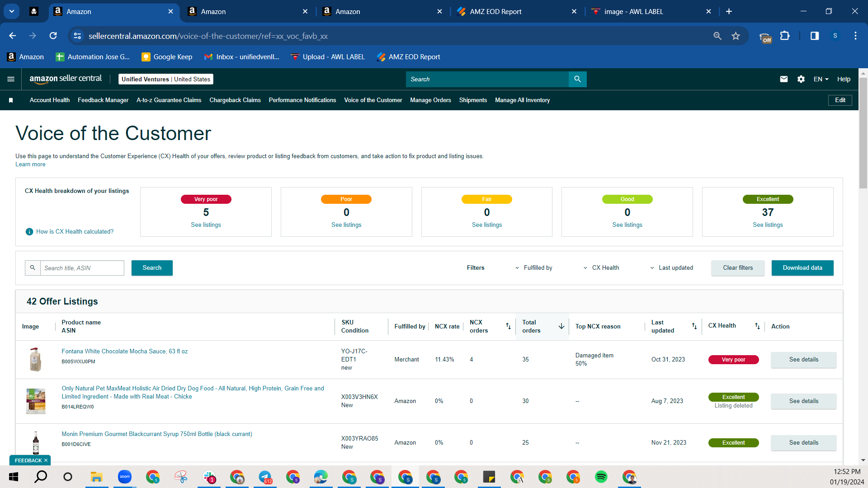Switch to the image - AWL LABEL tab
This screenshot has height=488, width=868.
coord(651,11)
